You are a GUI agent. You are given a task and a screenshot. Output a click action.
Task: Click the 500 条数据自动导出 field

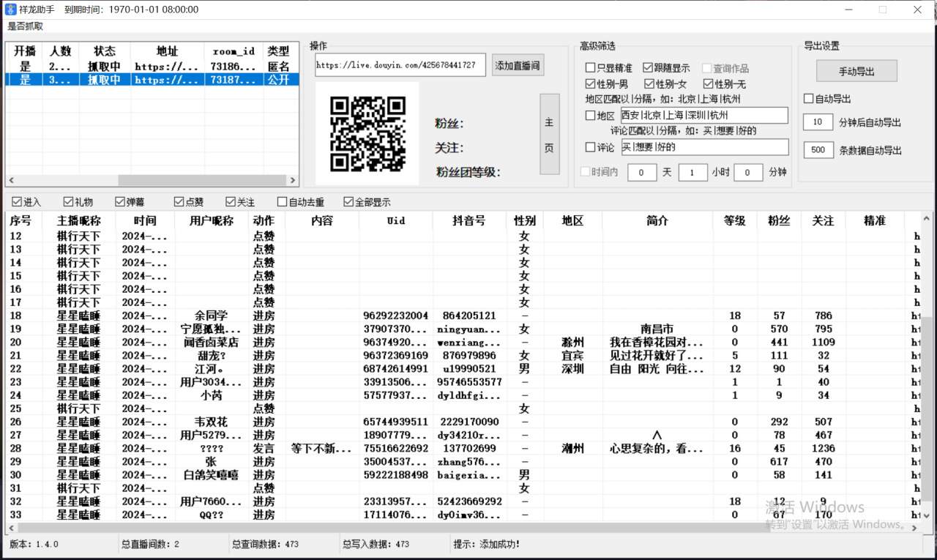point(818,150)
